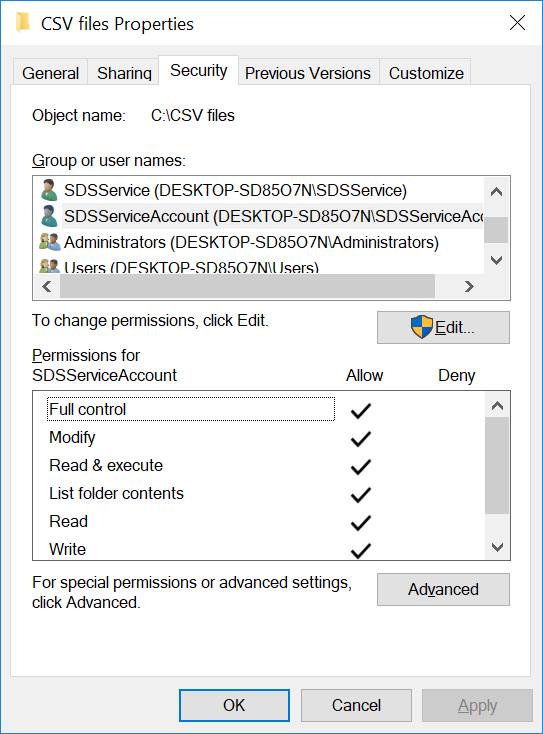This screenshot has width=543, height=734.
Task: Select the Administrators group entry
Action: [x=251, y=242]
